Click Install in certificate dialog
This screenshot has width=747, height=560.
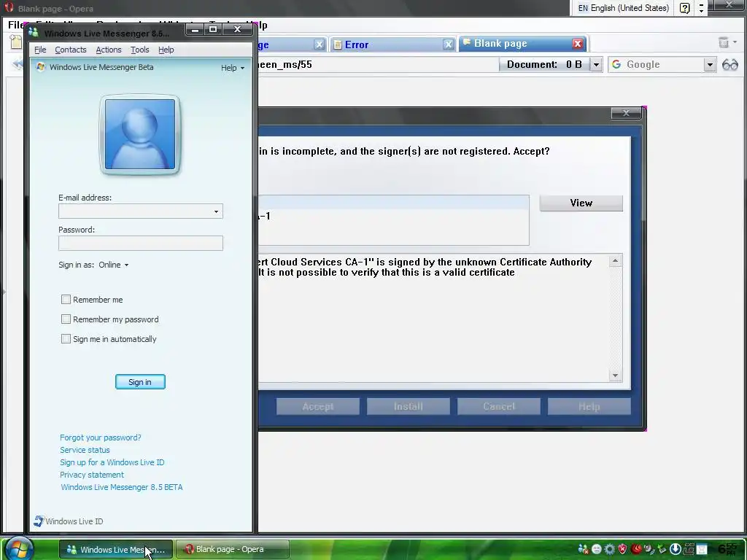409,406
